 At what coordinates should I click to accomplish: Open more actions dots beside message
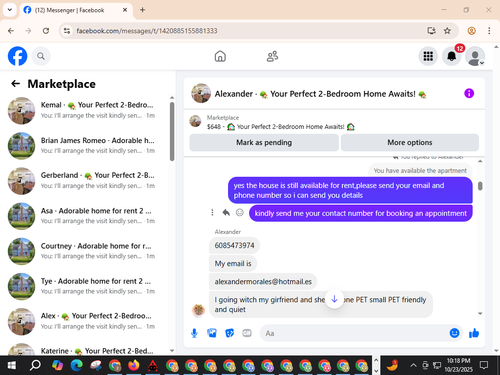click(x=212, y=212)
